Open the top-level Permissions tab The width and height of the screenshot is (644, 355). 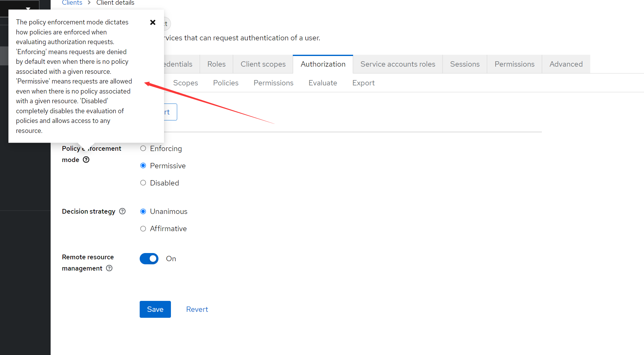click(x=515, y=64)
